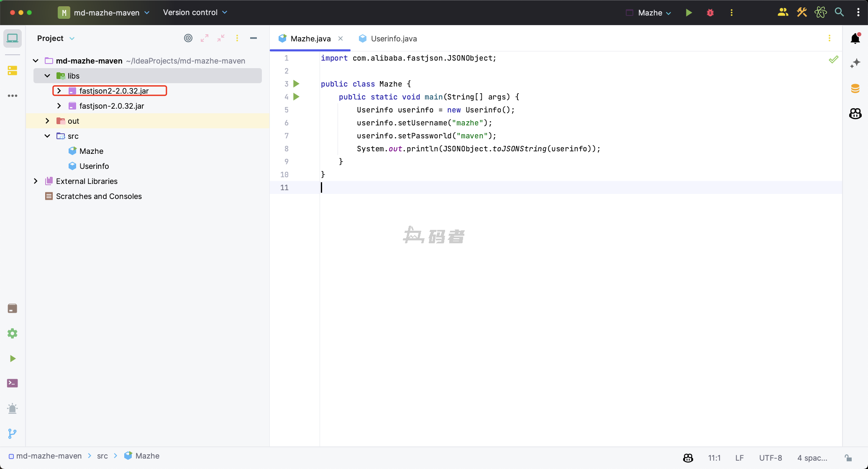868x469 pixels.
Task: Click the green Run button in toolbar
Action: coord(689,13)
